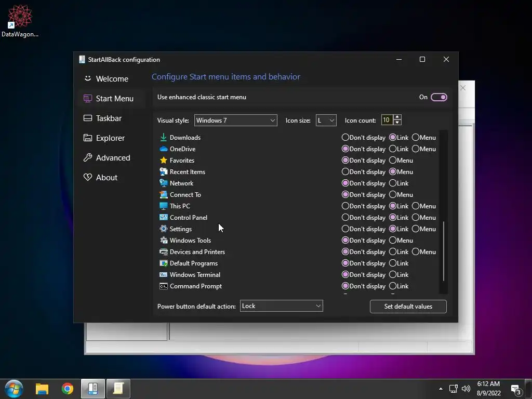Image resolution: width=532 pixels, height=399 pixels.
Task: Click the Favorites star icon
Action: pyautogui.click(x=163, y=160)
